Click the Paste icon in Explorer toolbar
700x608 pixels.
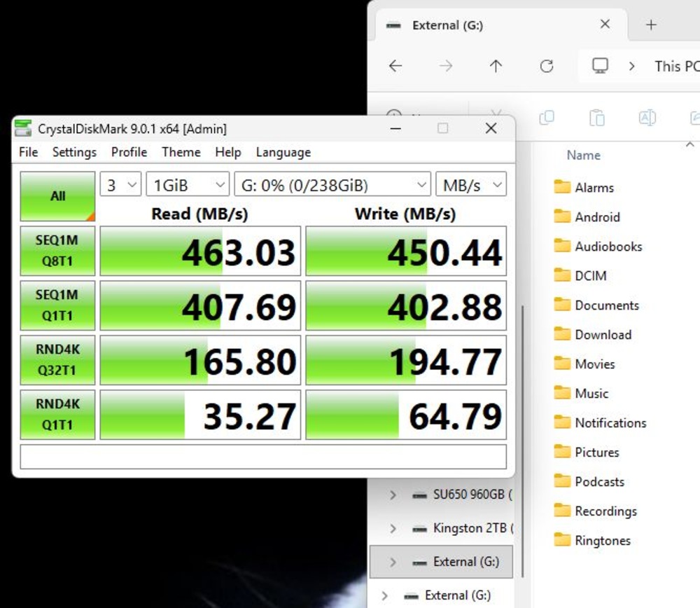pyautogui.click(x=596, y=118)
